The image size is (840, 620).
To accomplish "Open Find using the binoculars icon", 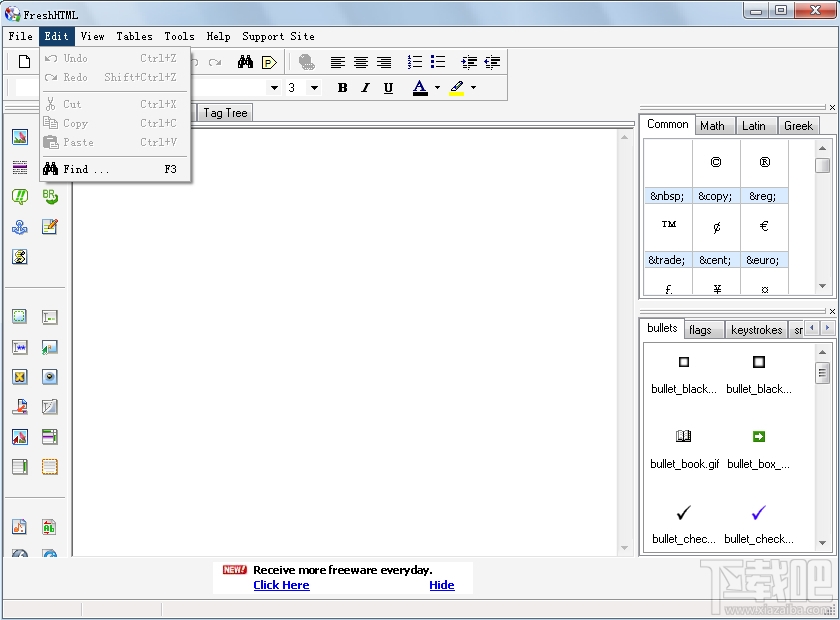I will coord(246,62).
